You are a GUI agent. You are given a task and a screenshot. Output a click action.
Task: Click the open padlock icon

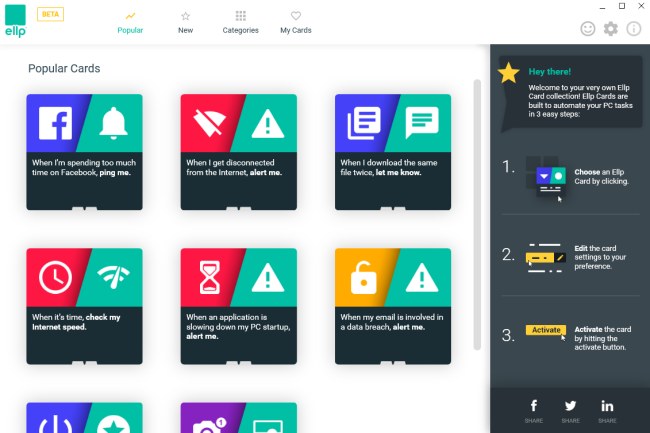(x=364, y=277)
